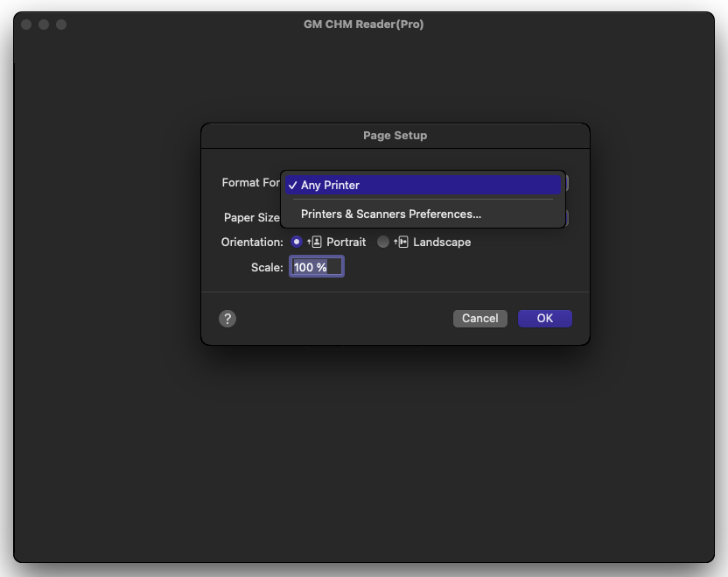Choose Portrait by clicking its text label

coord(346,243)
